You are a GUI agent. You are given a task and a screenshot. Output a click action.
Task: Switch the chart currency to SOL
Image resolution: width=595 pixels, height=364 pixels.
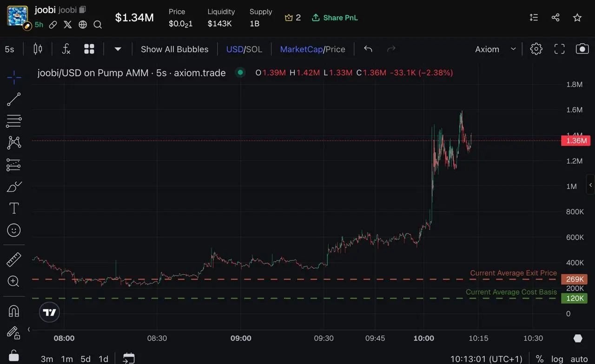[254, 49]
